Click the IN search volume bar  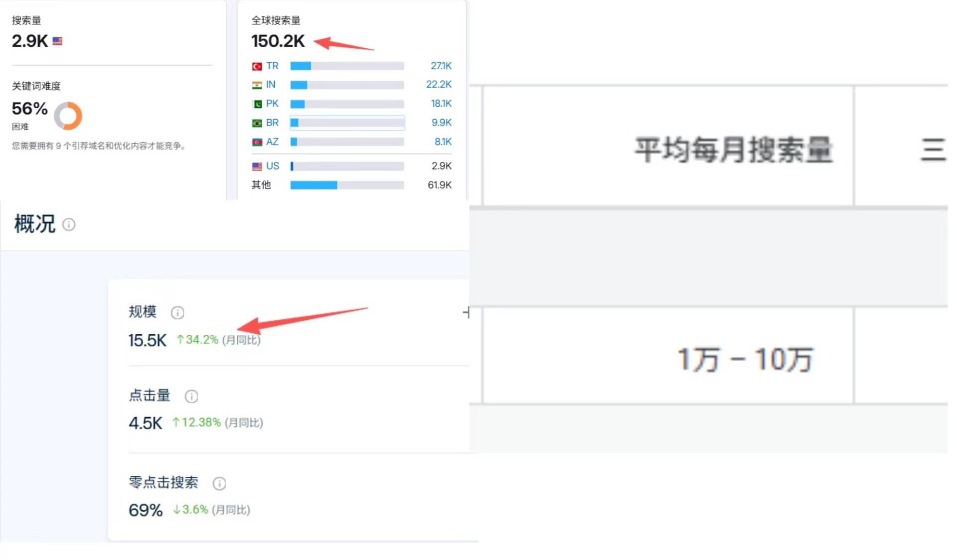[347, 85]
